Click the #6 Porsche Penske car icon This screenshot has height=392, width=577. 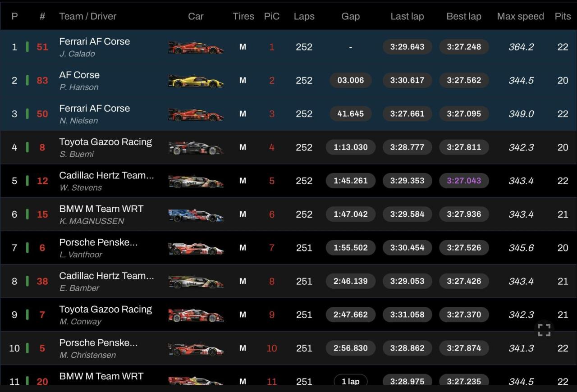[196, 248]
